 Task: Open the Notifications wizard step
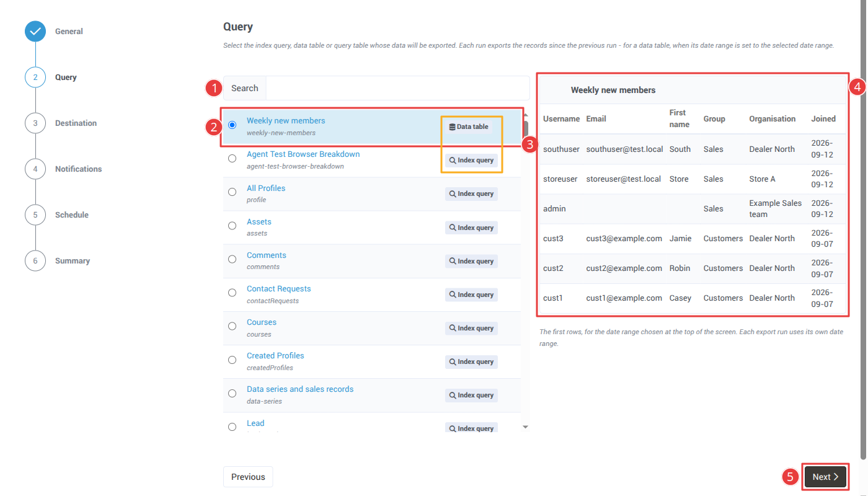(x=78, y=169)
